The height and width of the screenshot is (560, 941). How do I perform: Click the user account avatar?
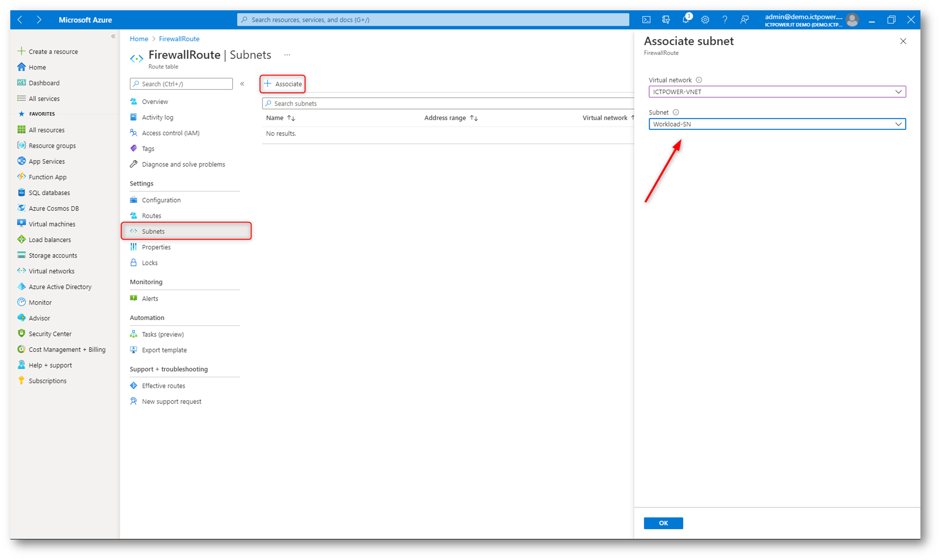tap(852, 20)
